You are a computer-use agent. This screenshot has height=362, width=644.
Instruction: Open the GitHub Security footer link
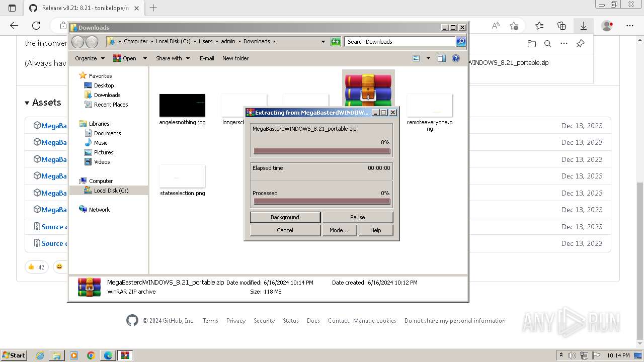point(264,321)
